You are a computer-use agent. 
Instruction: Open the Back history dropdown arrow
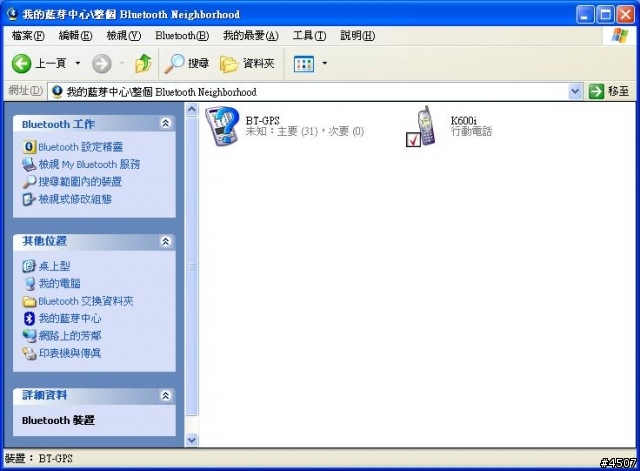click(x=78, y=63)
